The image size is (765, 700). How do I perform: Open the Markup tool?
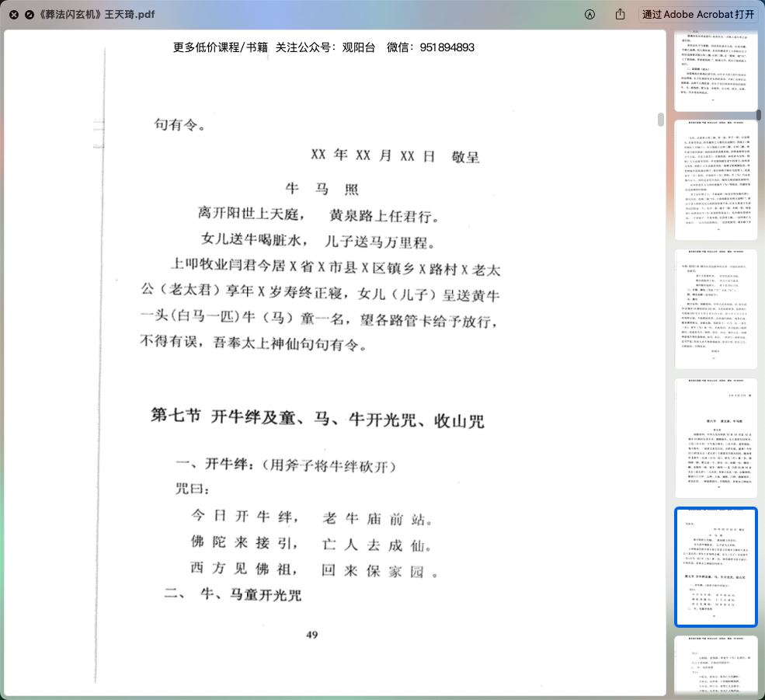click(589, 15)
